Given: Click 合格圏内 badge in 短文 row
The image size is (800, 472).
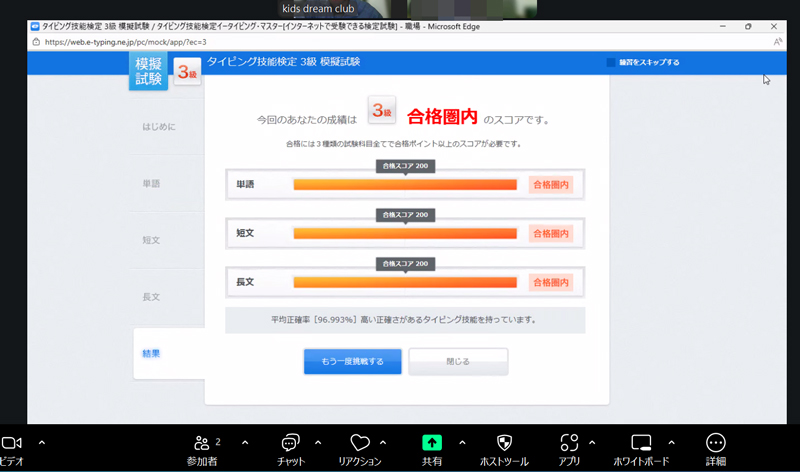Looking at the screenshot, I should (551, 234).
